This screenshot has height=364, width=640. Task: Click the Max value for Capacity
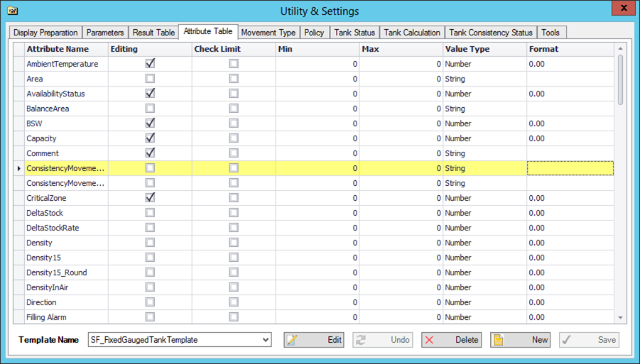[401, 138]
